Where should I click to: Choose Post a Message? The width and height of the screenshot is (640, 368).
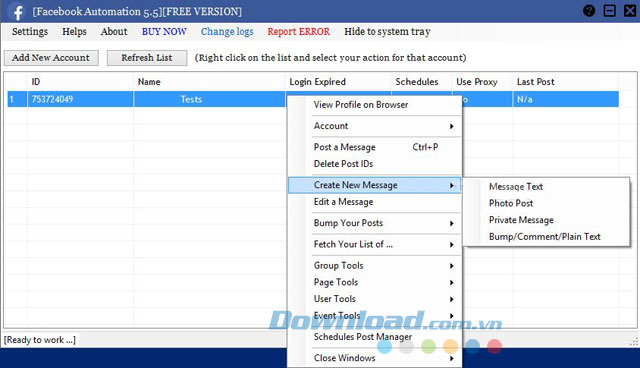(375, 147)
